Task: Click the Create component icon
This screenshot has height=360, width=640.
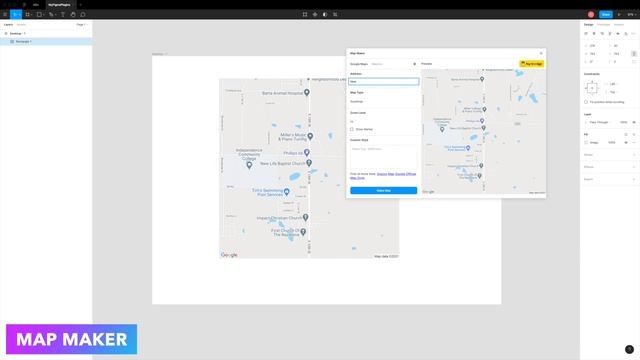Action: pos(315,14)
